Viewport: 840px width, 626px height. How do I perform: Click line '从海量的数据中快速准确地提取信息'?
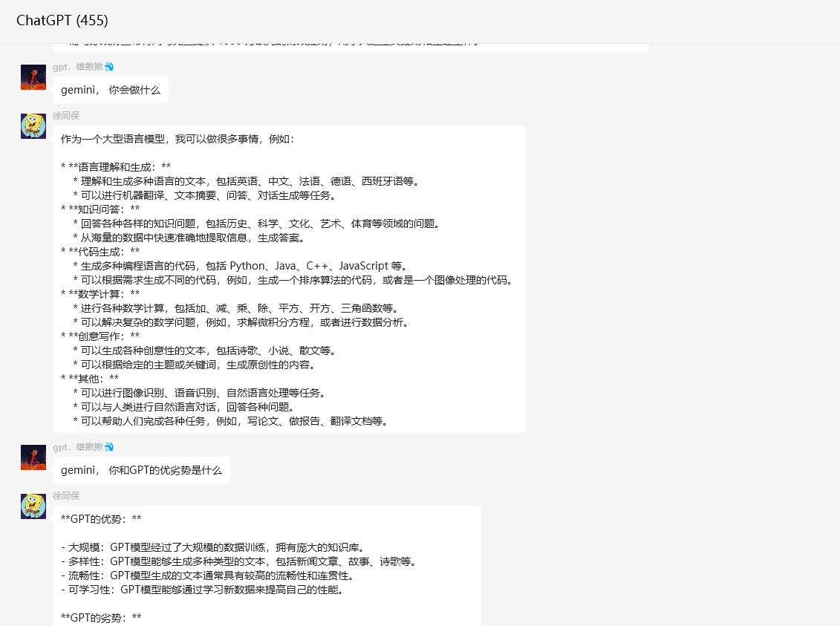coord(189,238)
